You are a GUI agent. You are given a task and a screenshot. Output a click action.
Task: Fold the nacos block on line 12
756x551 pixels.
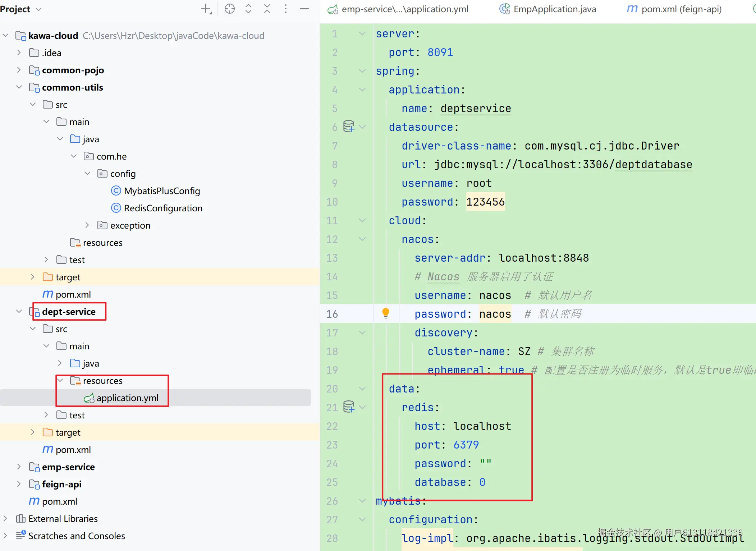pos(362,239)
